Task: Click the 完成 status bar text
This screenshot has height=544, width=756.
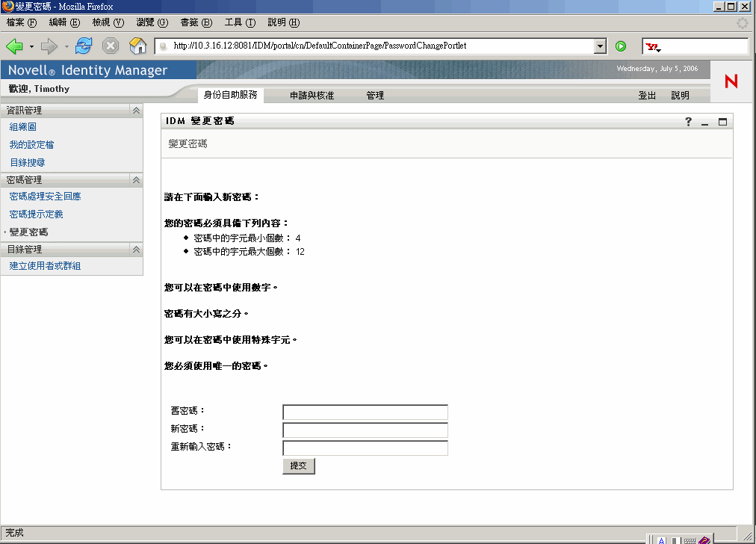Action: tap(14, 533)
